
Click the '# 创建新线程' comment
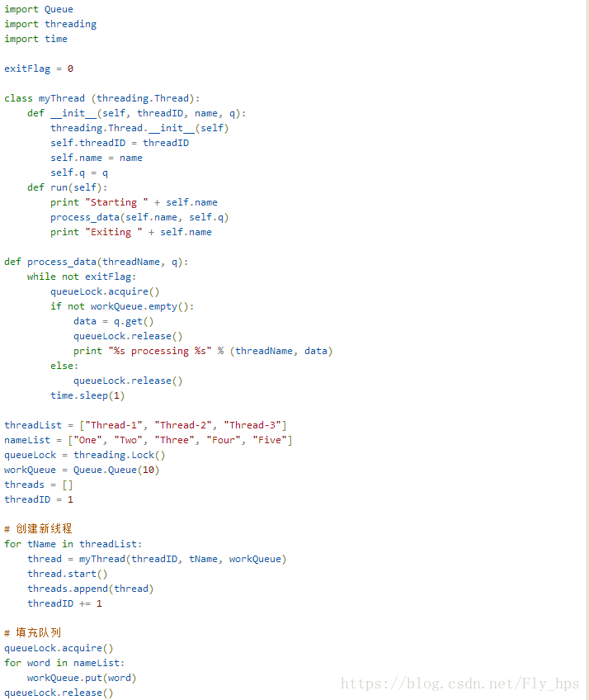point(38,529)
